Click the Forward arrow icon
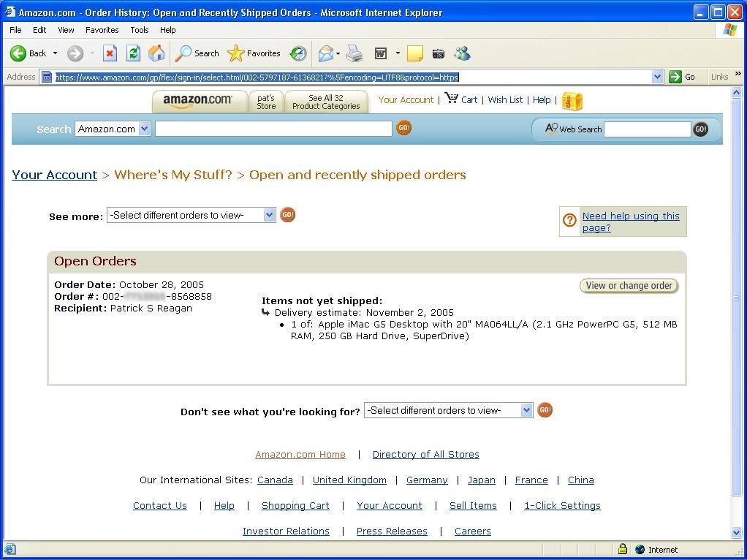747x560 pixels. [75, 53]
